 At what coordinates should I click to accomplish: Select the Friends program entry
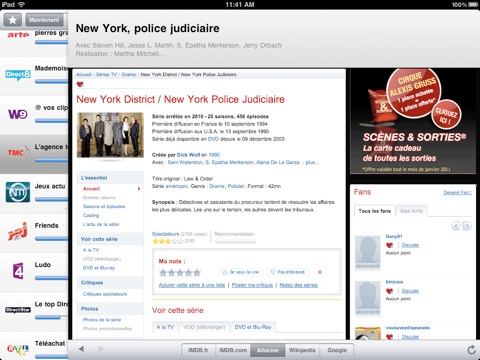pos(34,232)
